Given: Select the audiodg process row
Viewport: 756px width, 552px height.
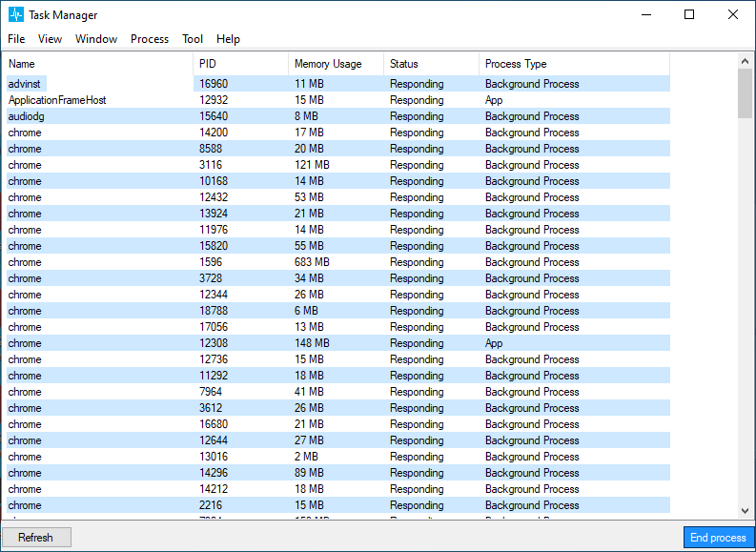Looking at the screenshot, I should (x=338, y=116).
